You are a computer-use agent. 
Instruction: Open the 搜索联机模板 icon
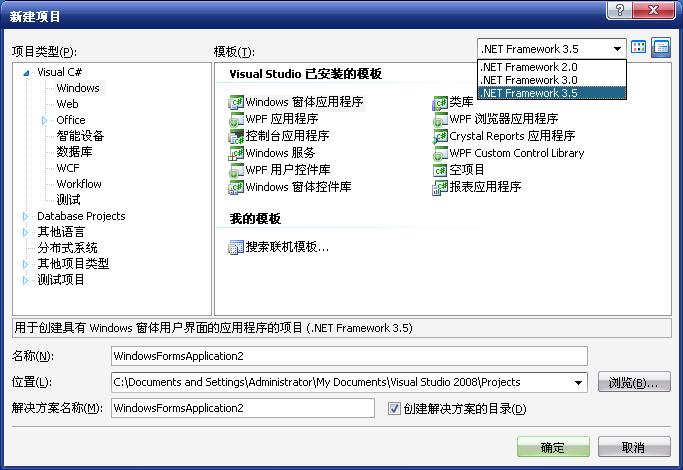[x=236, y=247]
